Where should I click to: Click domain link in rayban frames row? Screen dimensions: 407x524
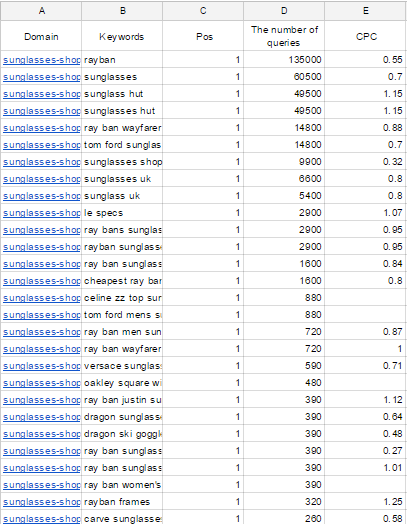pyautogui.click(x=41, y=502)
